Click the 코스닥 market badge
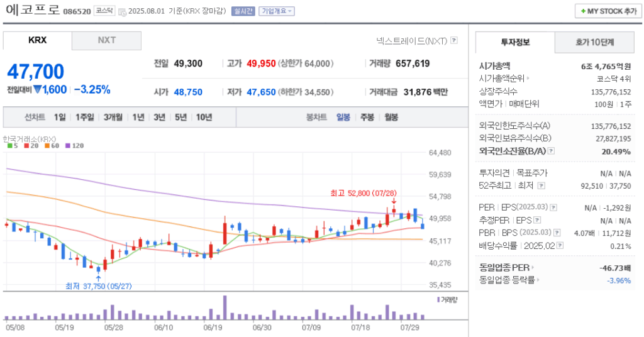This screenshot has width=644, height=337. pos(104,11)
